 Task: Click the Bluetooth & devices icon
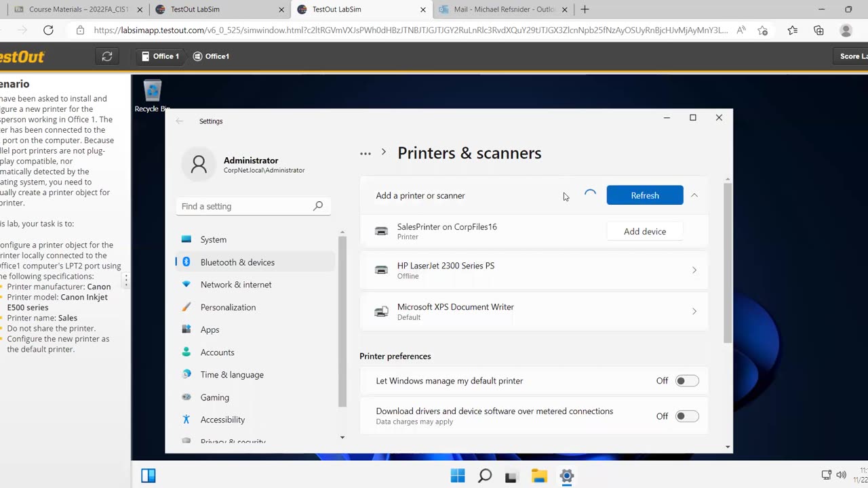186,262
